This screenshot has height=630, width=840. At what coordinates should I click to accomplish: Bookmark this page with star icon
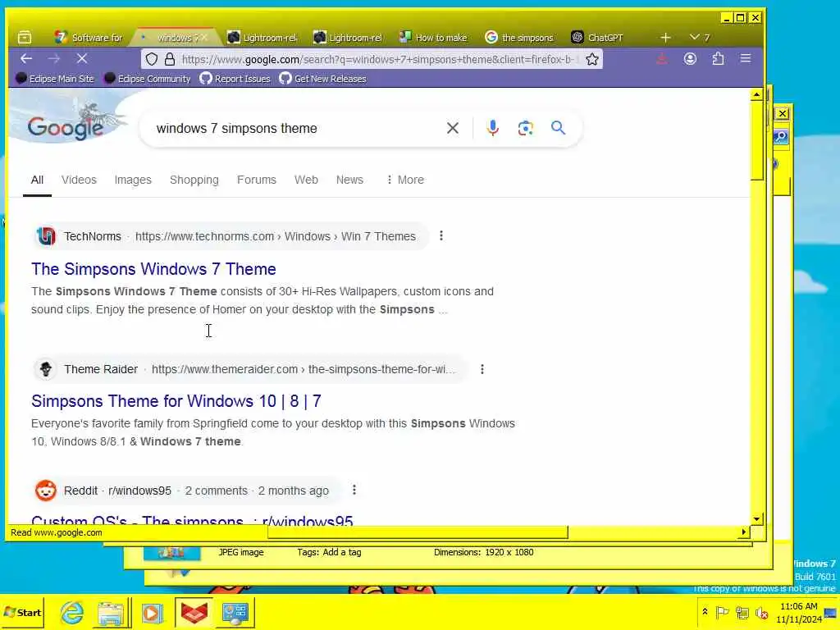click(x=592, y=59)
